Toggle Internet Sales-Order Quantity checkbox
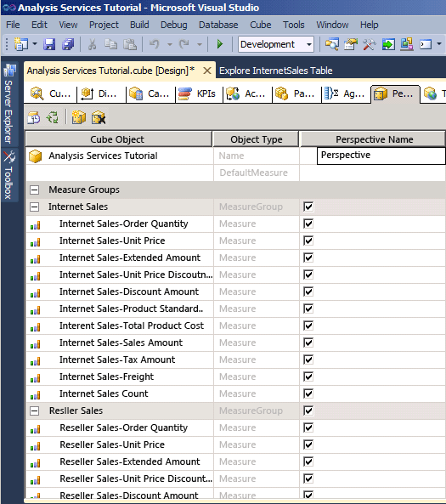The height and width of the screenshot is (504, 446). 308,224
